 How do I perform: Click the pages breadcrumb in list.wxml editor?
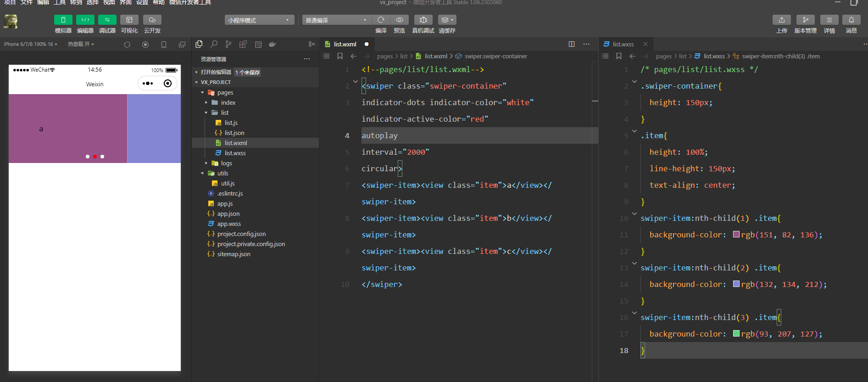384,56
